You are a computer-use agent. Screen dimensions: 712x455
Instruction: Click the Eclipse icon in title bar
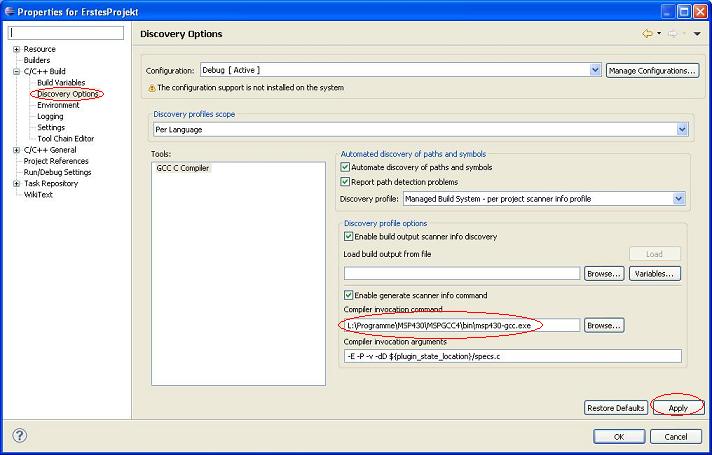point(9,11)
